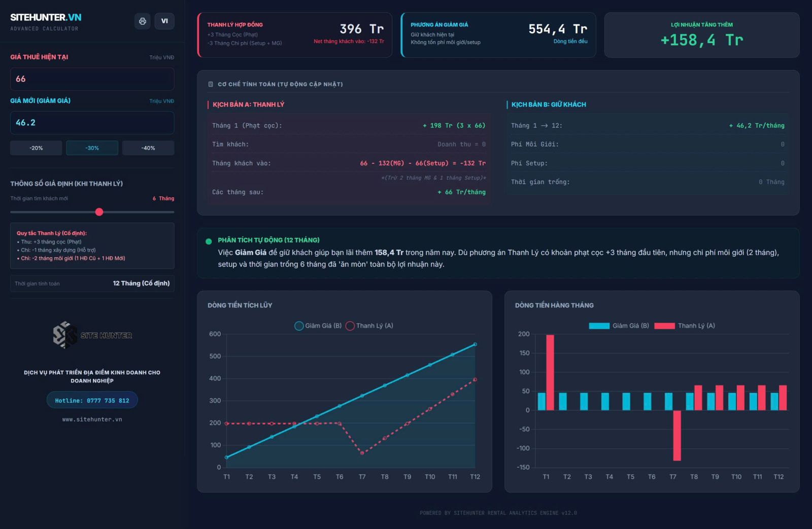
Task: Switch language with the VI button
Action: pos(164,21)
